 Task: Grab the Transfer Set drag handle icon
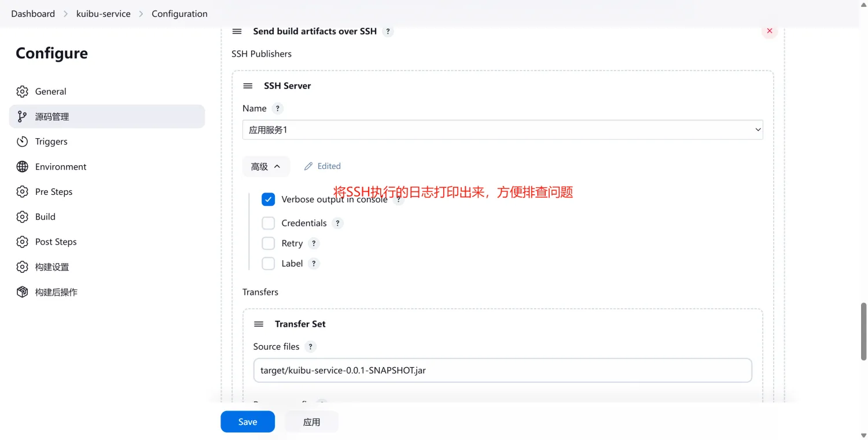[259, 324]
